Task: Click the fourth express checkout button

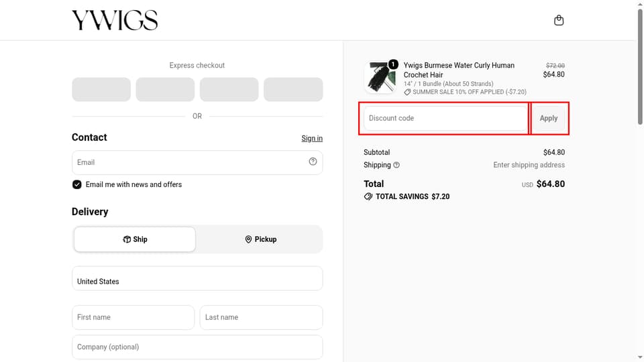Action: click(293, 89)
